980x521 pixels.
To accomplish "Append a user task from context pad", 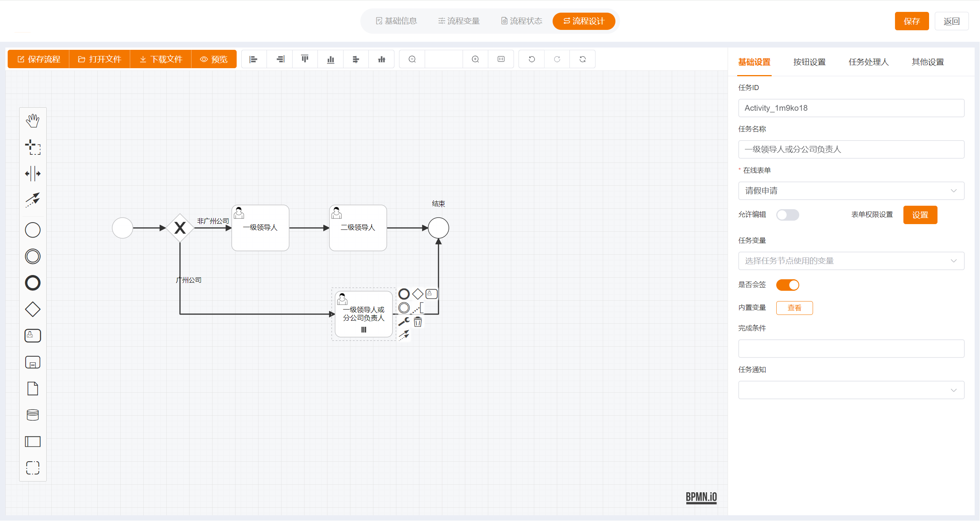I will click(432, 294).
